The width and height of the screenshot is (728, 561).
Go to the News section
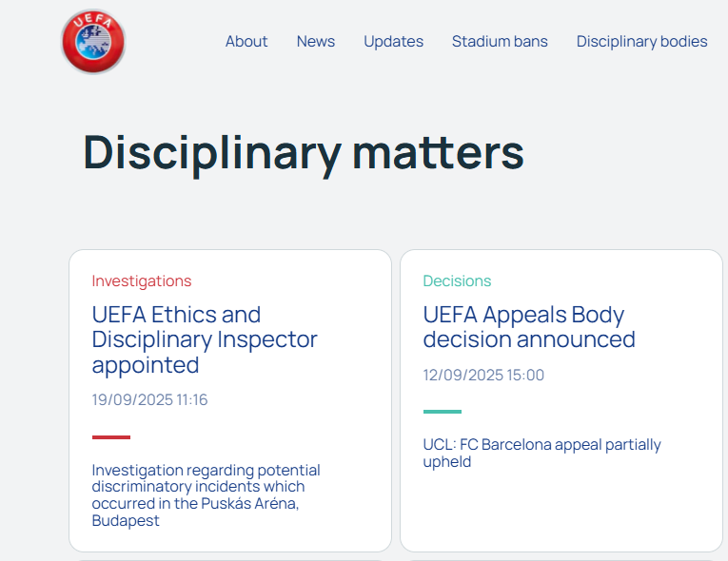316,42
